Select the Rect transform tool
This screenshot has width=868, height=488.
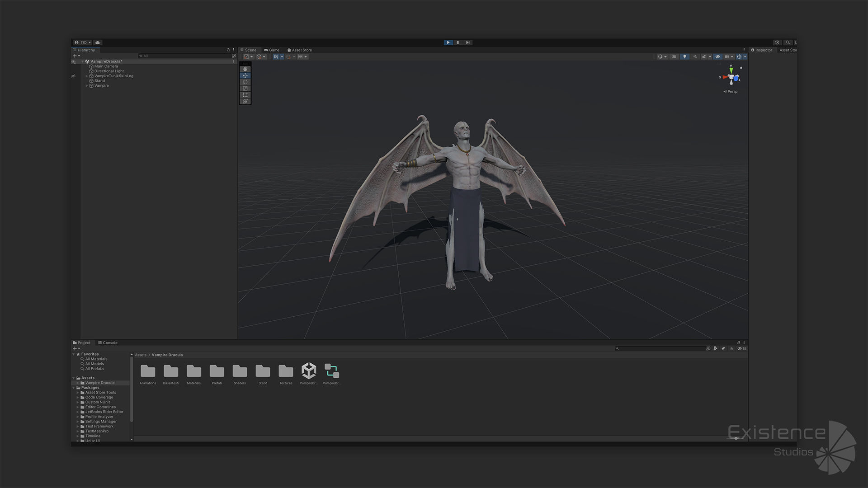point(245,95)
